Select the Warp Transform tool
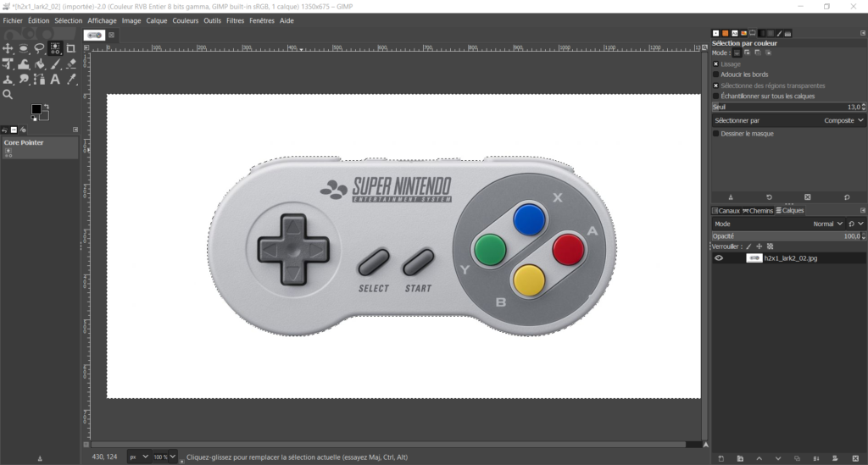This screenshot has height=465, width=868. (x=23, y=64)
